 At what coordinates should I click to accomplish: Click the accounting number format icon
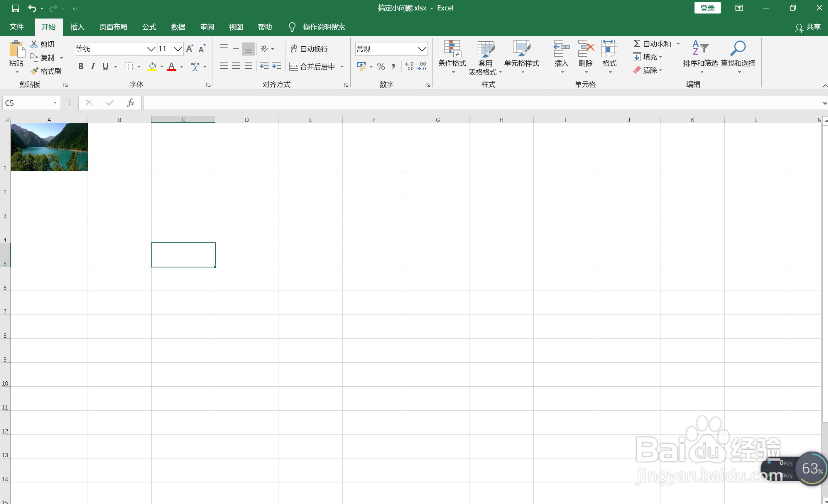pos(362,66)
